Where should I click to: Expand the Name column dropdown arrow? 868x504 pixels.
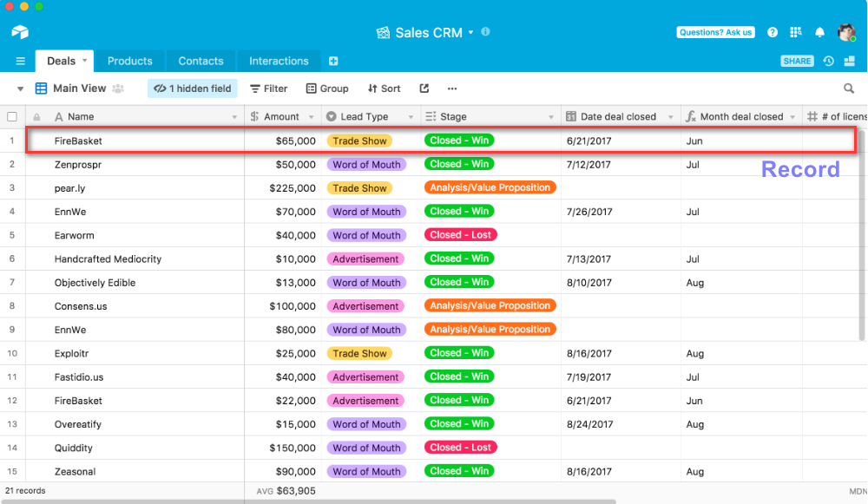click(x=234, y=117)
